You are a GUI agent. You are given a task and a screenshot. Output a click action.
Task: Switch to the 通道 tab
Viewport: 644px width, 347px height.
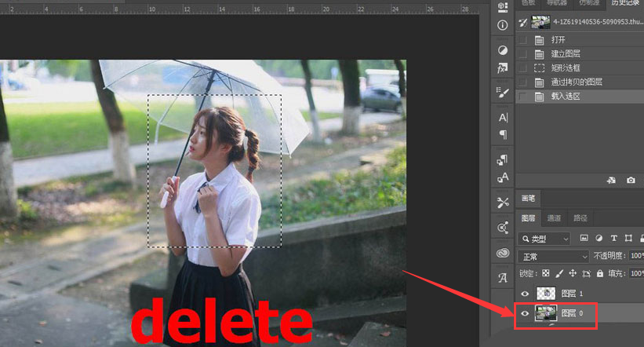coord(554,218)
